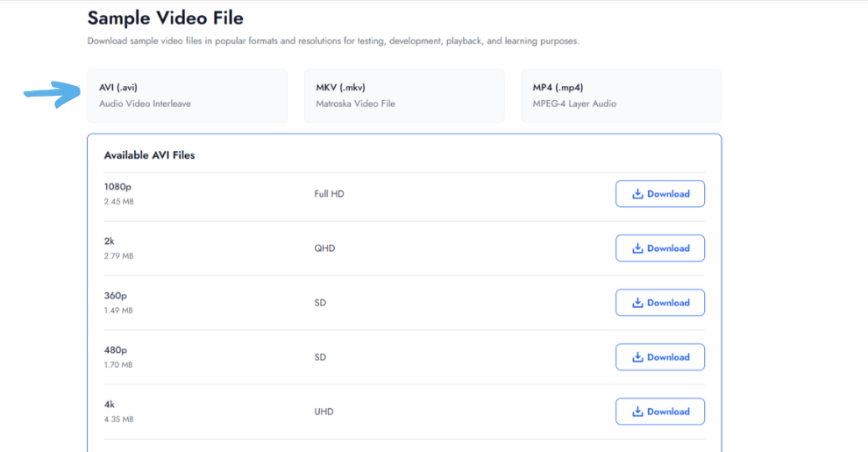Download the 2k QHD AVI file

tap(660, 248)
